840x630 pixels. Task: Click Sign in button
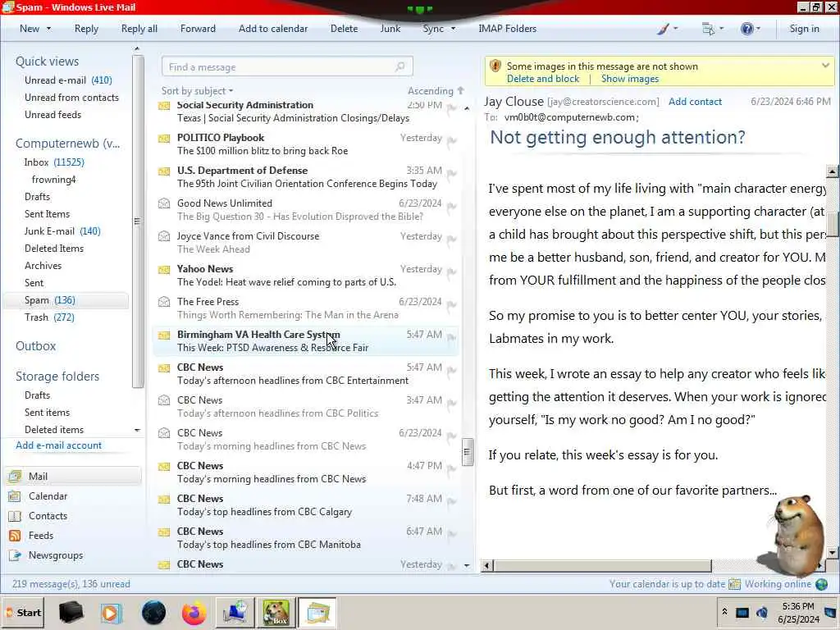click(804, 29)
